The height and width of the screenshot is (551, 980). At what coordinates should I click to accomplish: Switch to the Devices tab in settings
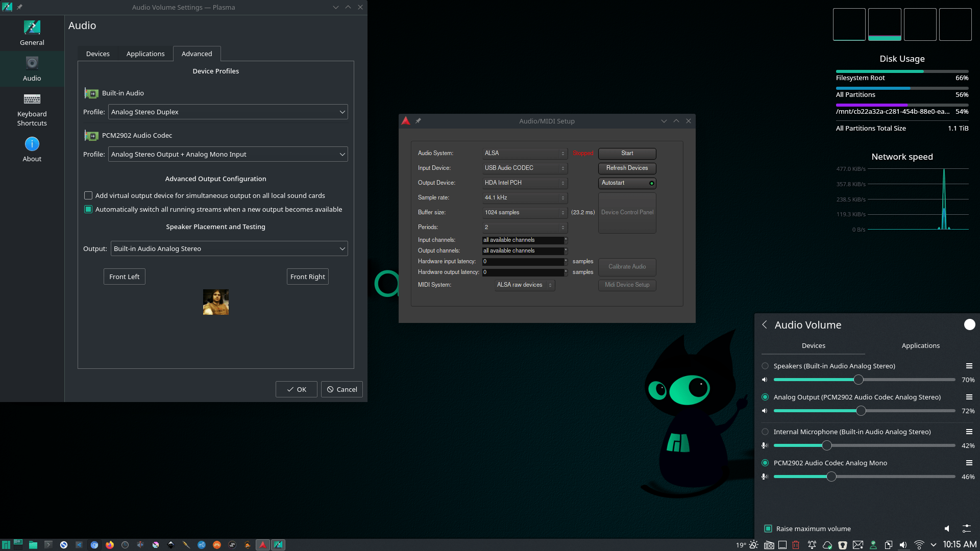[97, 54]
